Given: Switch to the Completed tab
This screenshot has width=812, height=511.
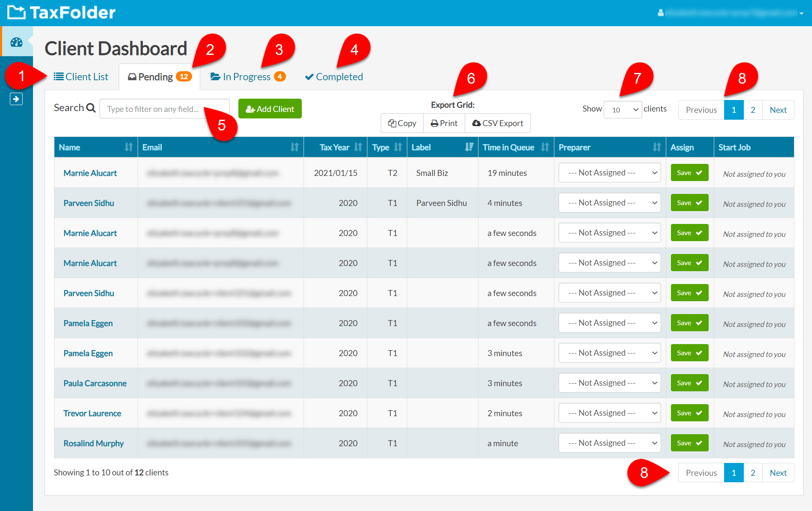Looking at the screenshot, I should [x=334, y=76].
